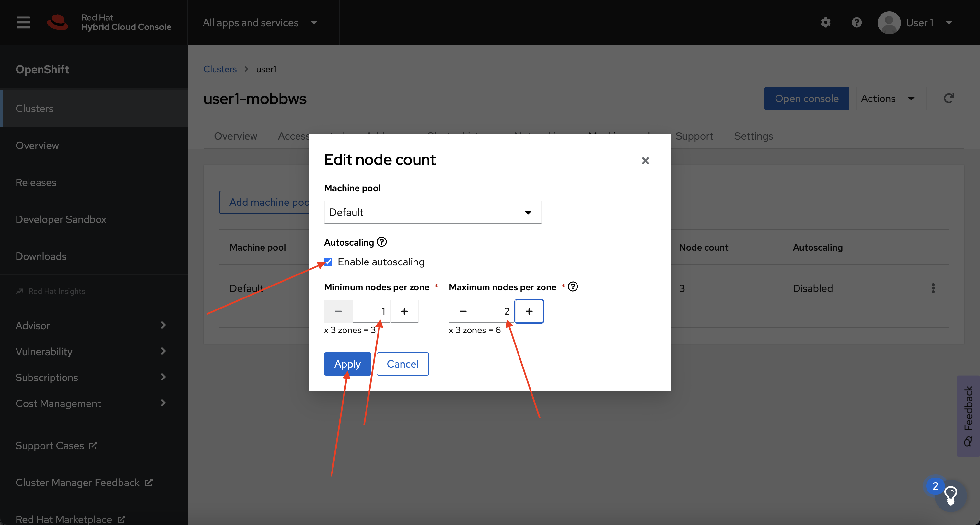Open kebab menu for Default machine pool
Image resolution: width=980 pixels, height=525 pixels.
(x=933, y=288)
